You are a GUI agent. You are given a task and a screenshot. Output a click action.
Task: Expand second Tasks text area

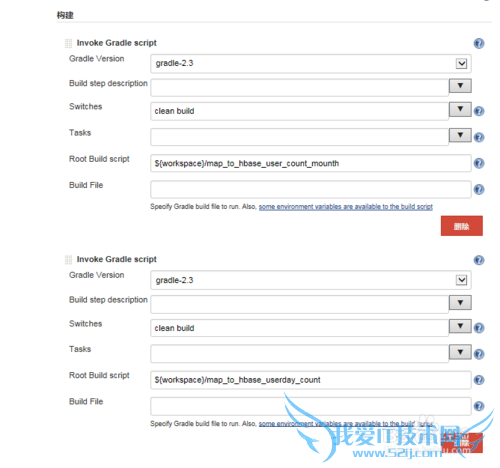[460, 352]
